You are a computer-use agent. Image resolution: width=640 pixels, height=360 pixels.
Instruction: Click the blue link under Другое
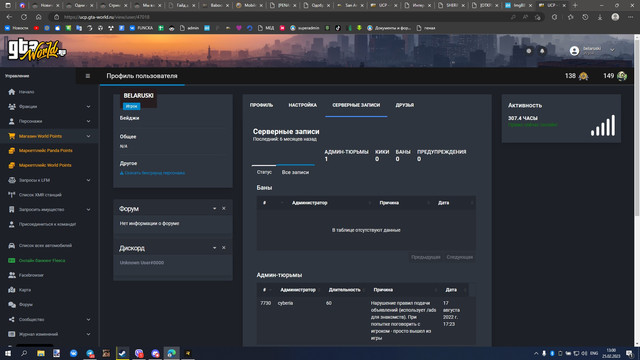point(152,173)
